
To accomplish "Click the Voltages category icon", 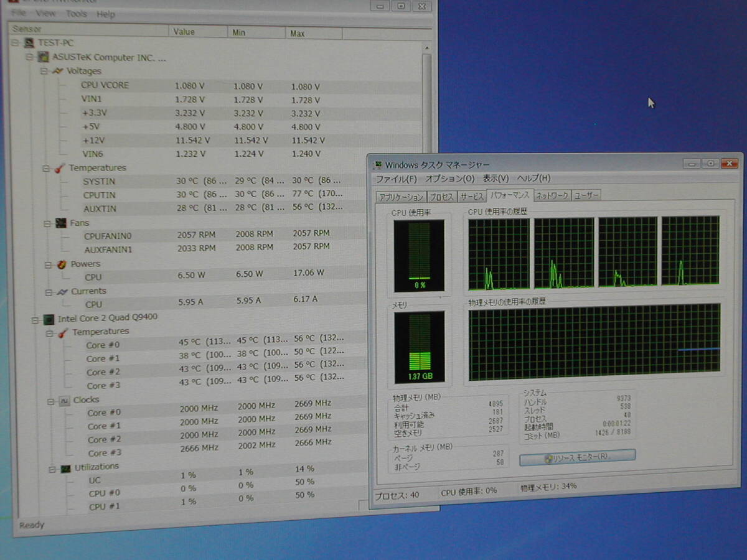I will click(58, 71).
